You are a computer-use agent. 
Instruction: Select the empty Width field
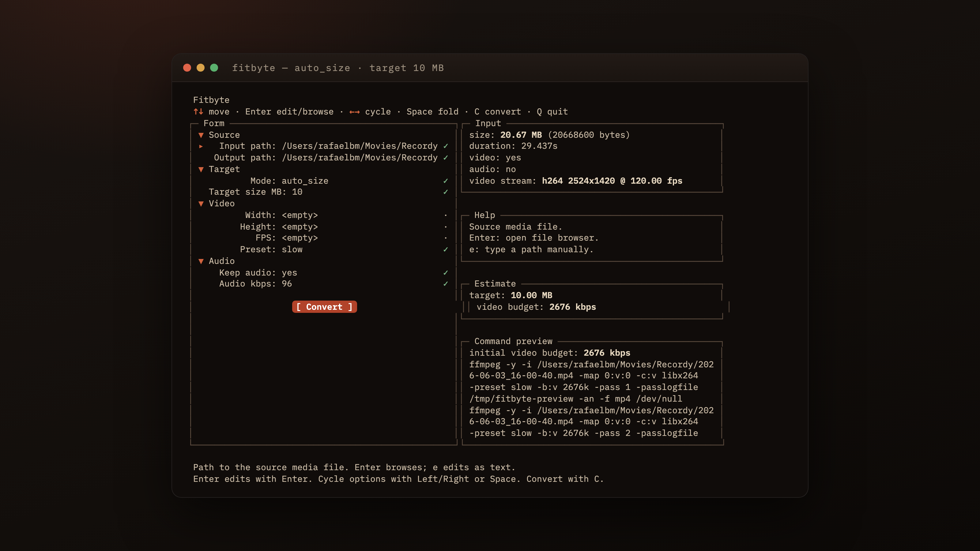point(323,215)
